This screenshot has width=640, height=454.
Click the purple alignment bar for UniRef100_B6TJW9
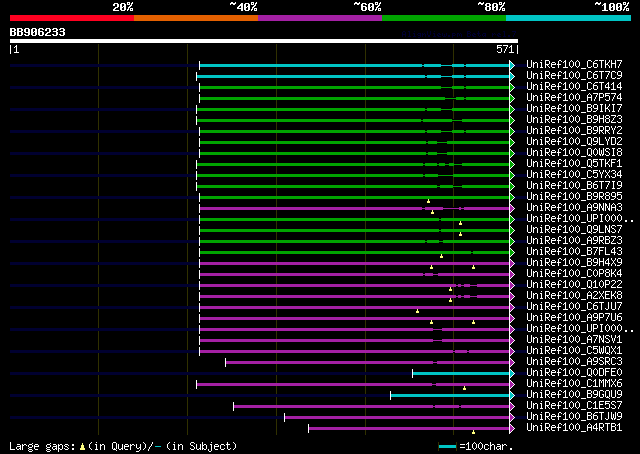[x=397, y=418]
